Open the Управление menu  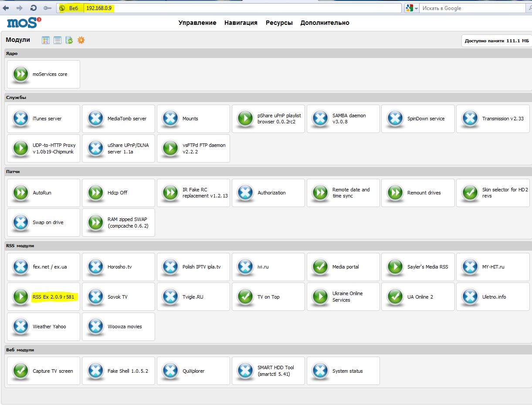pyautogui.click(x=197, y=23)
